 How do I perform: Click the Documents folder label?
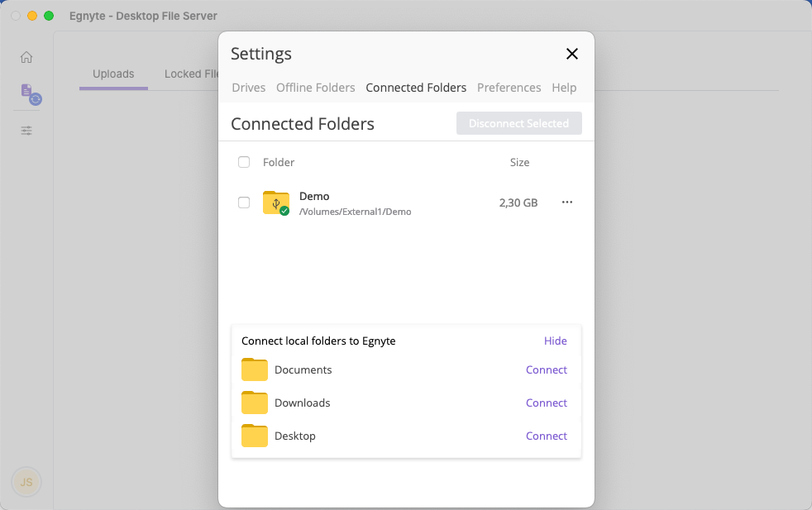pos(303,369)
